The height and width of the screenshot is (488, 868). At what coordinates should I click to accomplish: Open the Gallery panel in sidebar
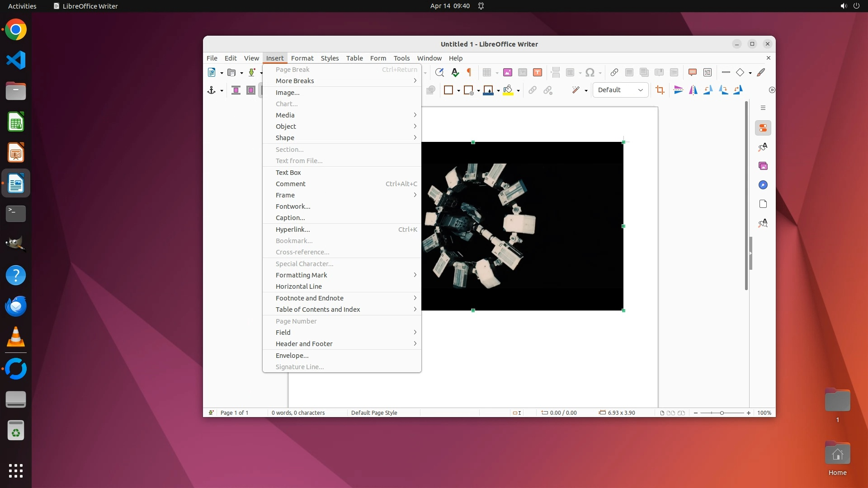pyautogui.click(x=763, y=166)
